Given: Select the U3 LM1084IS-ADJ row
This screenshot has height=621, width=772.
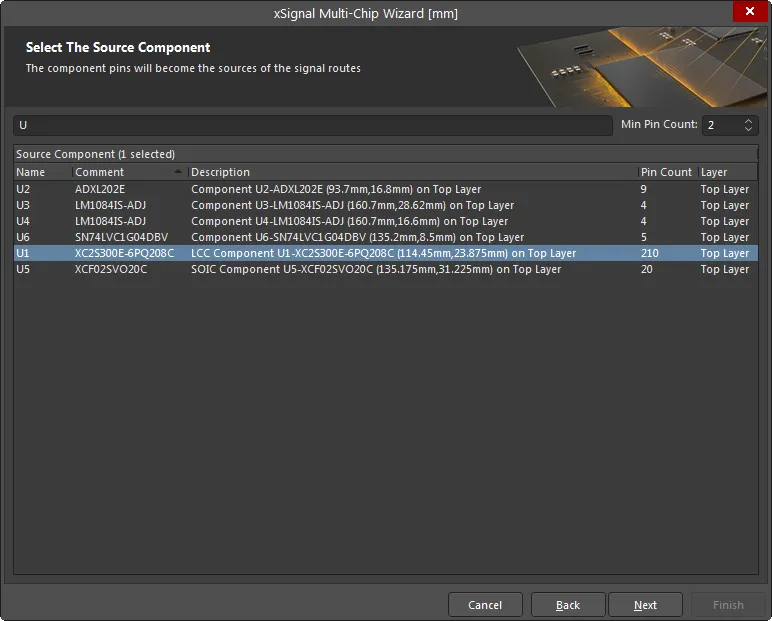Looking at the screenshot, I should 386,205.
